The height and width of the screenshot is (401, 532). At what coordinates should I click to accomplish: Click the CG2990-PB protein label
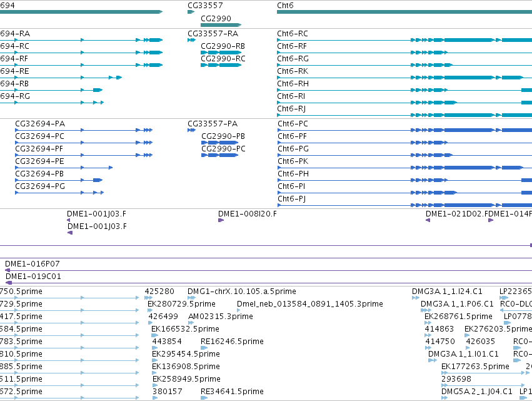[x=223, y=136]
